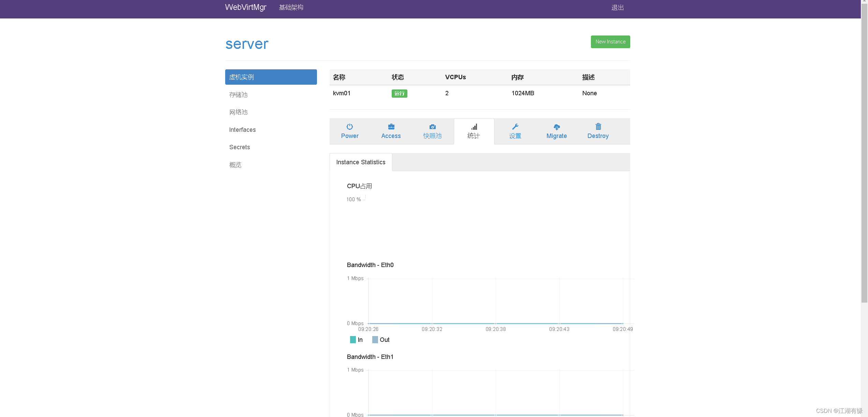Open the Secrets sidebar link
The image size is (868, 417).
click(x=240, y=147)
